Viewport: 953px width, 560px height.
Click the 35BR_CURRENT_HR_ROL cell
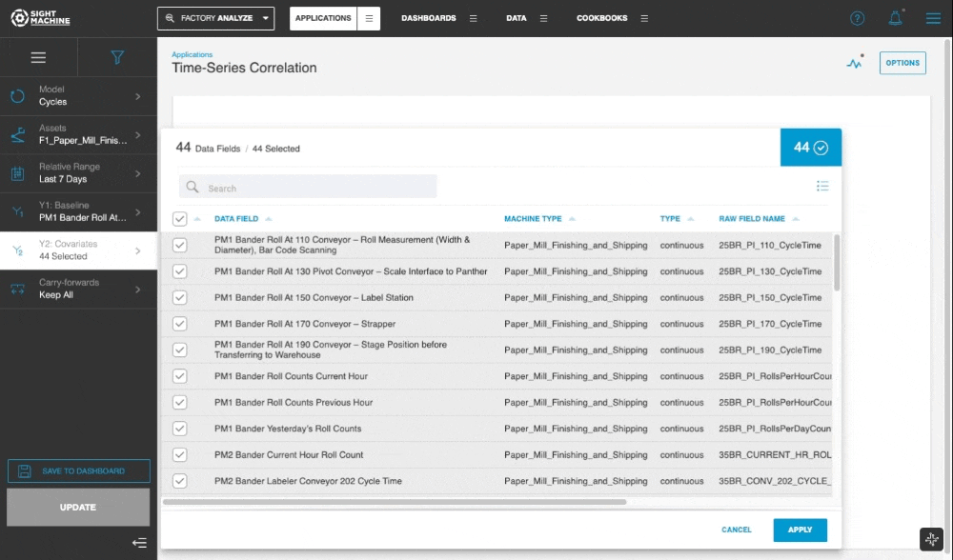[775, 455]
